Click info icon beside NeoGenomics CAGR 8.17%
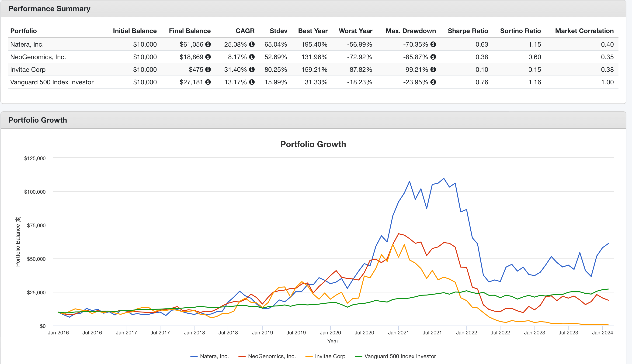The image size is (632, 364). click(252, 57)
